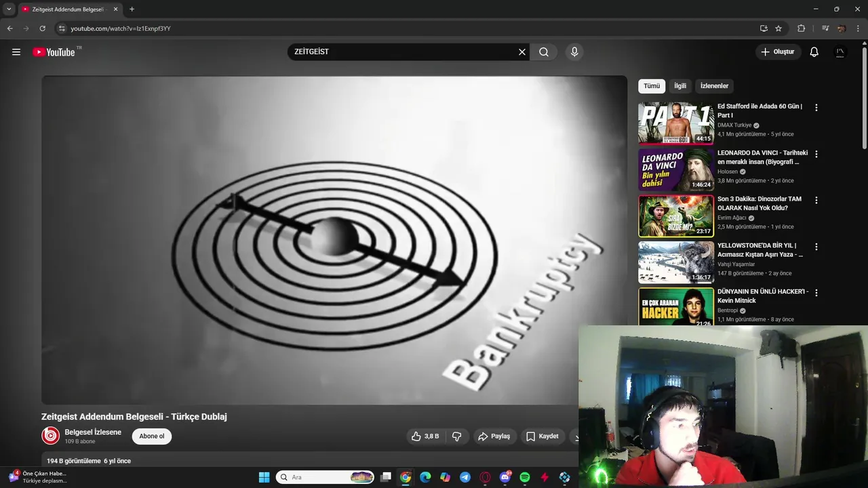Open Chrome three-dot menu
The width and height of the screenshot is (868, 488).
[858, 28]
